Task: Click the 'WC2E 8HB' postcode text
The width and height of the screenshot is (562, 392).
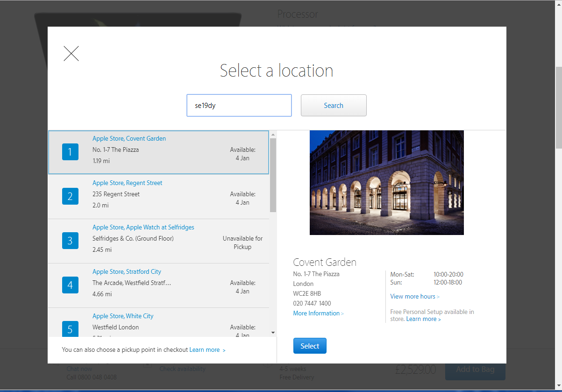Action: click(307, 293)
